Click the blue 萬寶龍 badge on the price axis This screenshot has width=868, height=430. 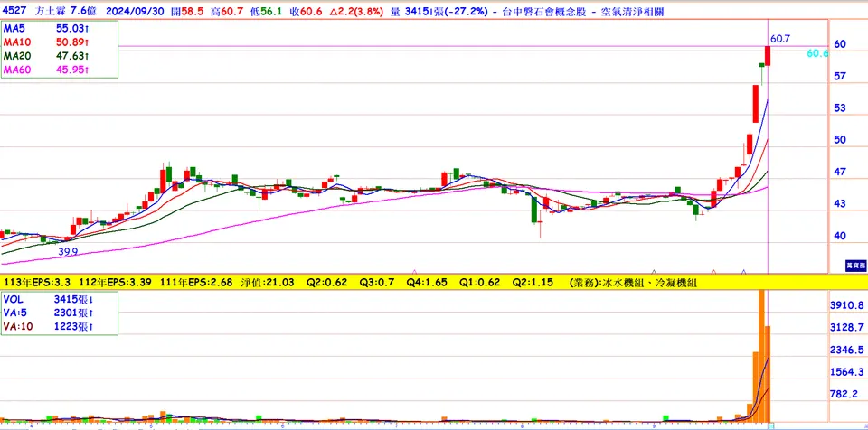point(855,266)
